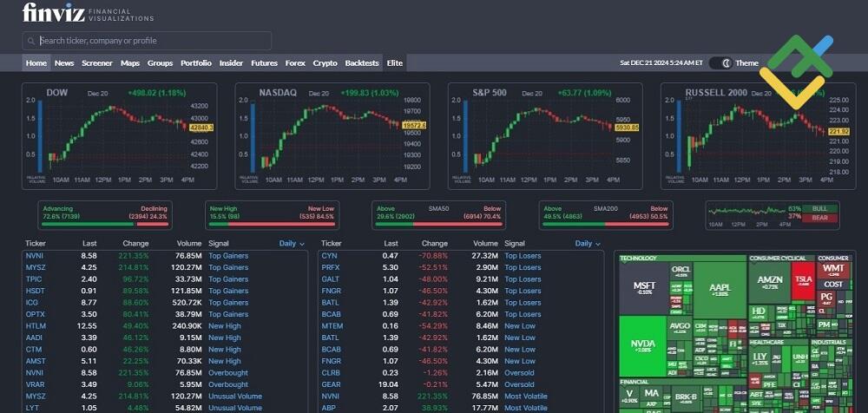The height and width of the screenshot is (413, 868).
Task: Click the BULL label in sentiment widget
Action: click(x=820, y=209)
